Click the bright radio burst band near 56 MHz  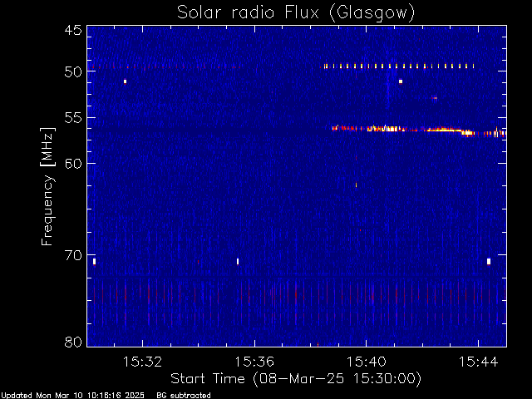coord(419,131)
